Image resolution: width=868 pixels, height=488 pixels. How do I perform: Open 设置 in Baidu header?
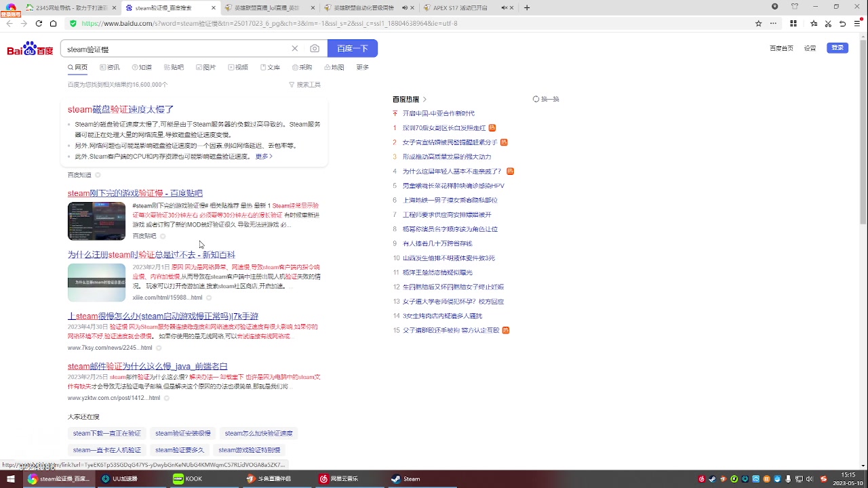810,48
